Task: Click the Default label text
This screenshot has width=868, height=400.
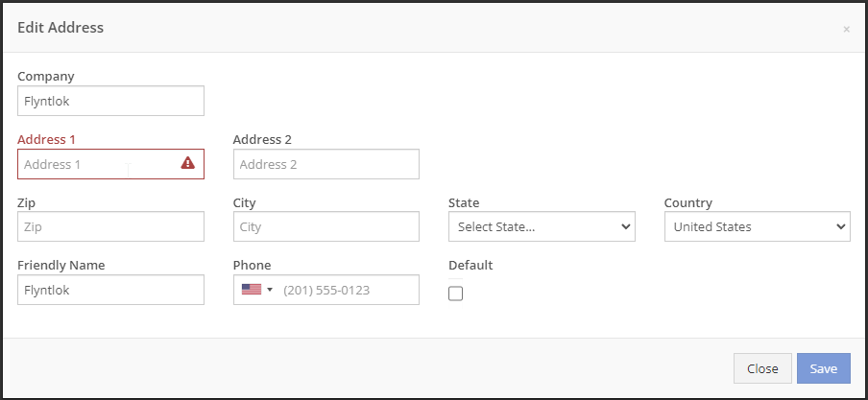Action: click(470, 265)
